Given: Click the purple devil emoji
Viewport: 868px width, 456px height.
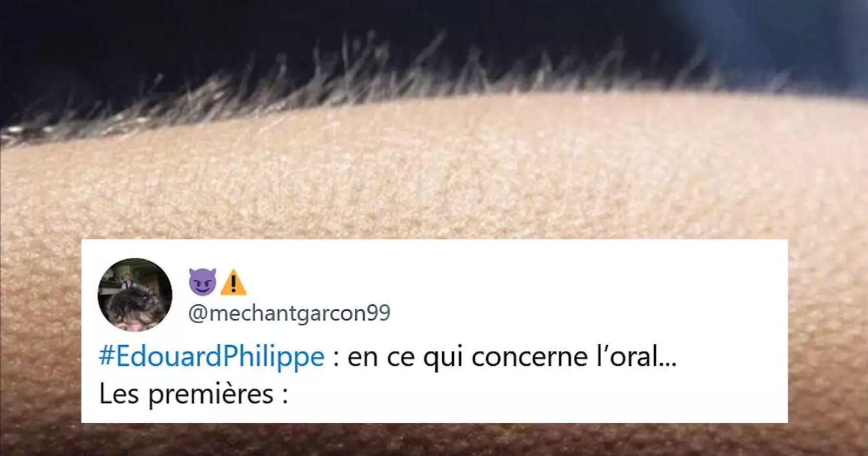Looking at the screenshot, I should tap(202, 282).
